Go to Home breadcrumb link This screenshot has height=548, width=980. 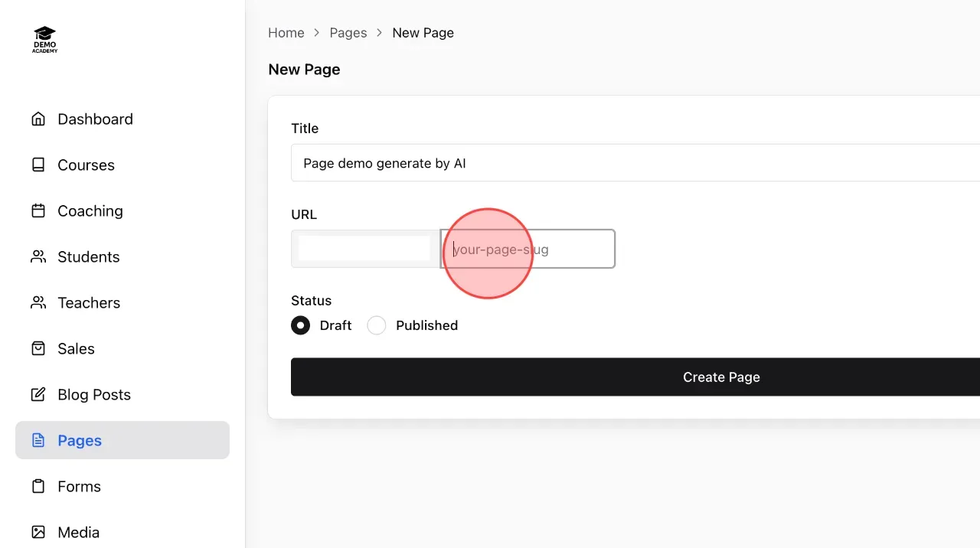click(x=286, y=33)
